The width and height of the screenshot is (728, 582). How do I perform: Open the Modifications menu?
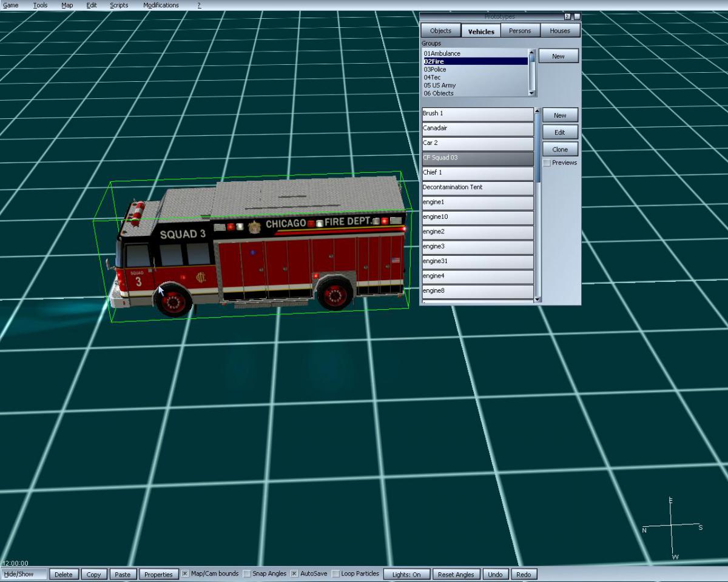coord(161,5)
